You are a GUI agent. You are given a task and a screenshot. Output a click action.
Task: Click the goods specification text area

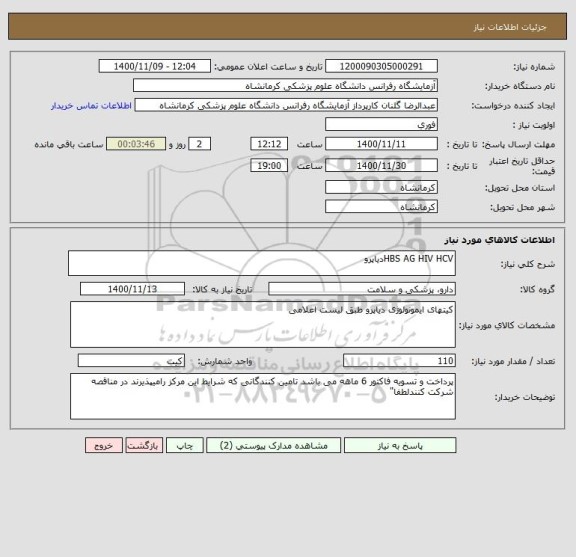(263, 325)
